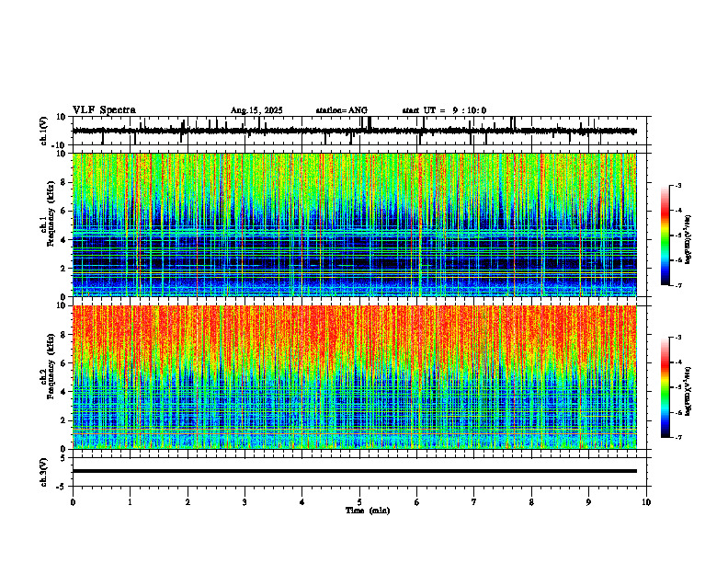Click the "8" kHz tick on ch.2 spectrogram
Viewport: 728px width, 563px height.
(64, 335)
